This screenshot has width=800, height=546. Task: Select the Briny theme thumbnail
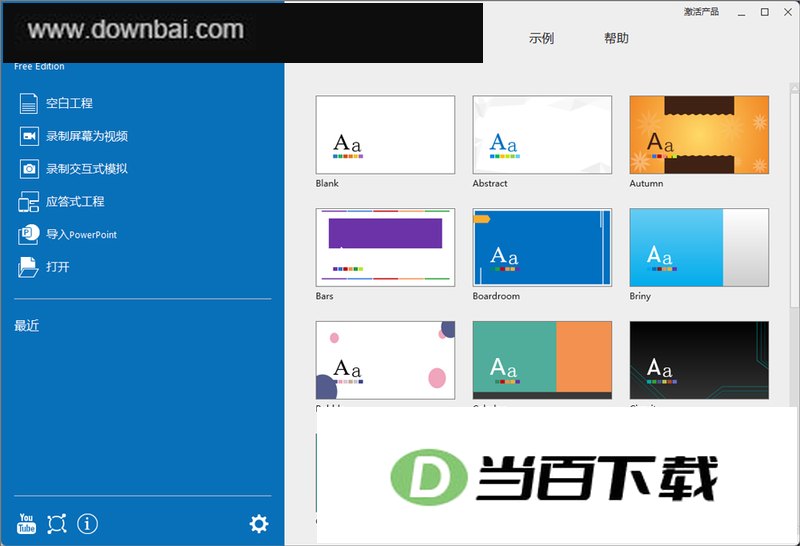[699, 247]
